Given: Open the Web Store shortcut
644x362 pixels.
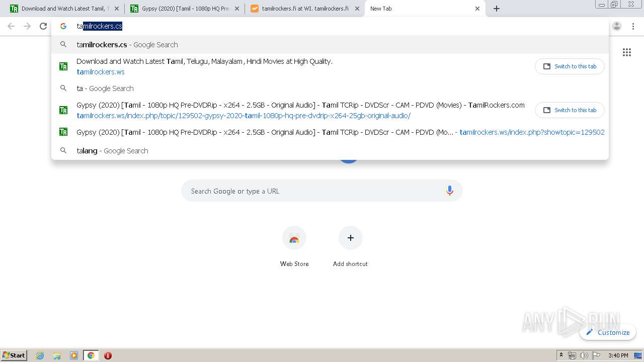Looking at the screenshot, I should tap(294, 238).
